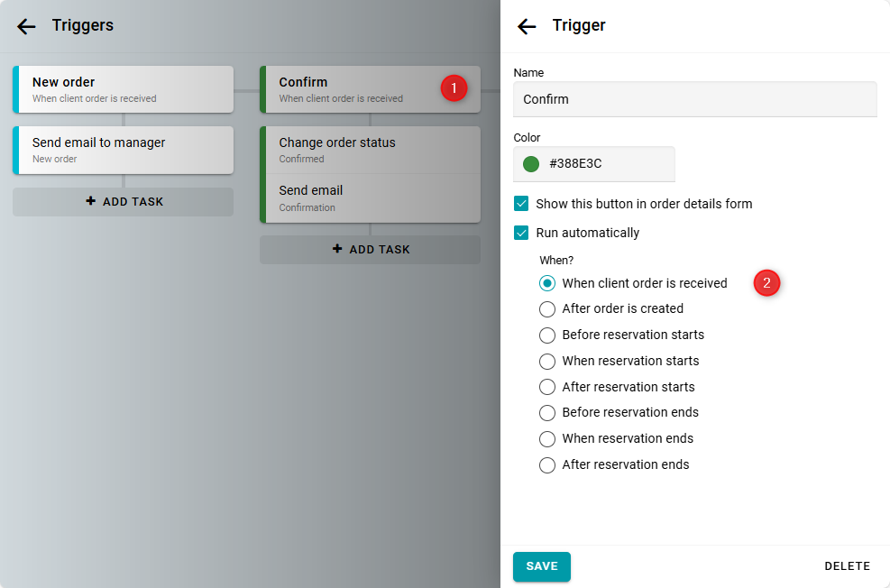Click Delete to remove the trigger
The image size is (890, 588).
point(847,566)
